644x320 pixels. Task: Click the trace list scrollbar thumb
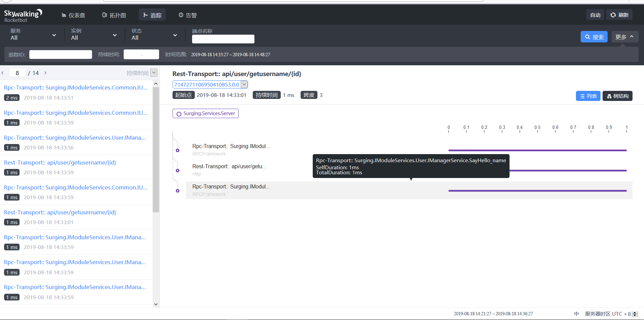(156, 150)
